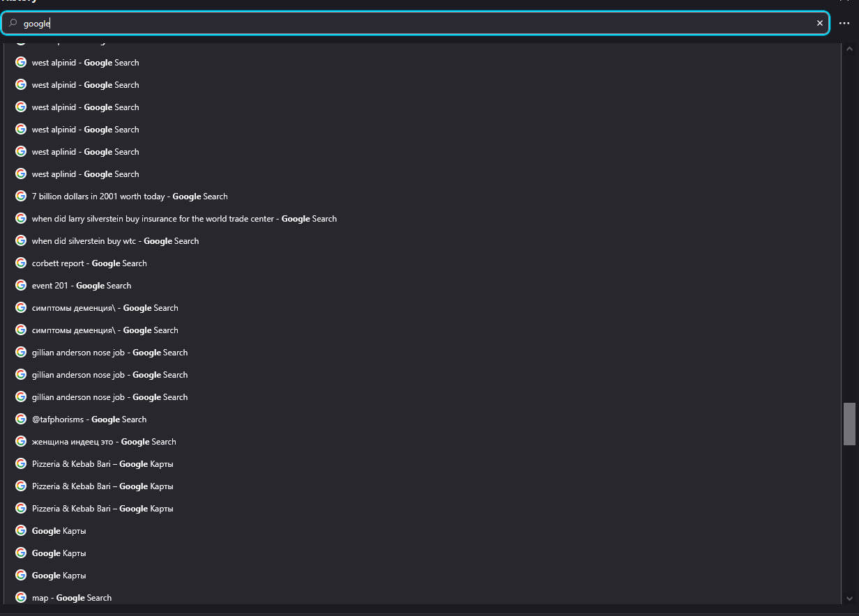Click the scrollbar up arrow

[849, 49]
